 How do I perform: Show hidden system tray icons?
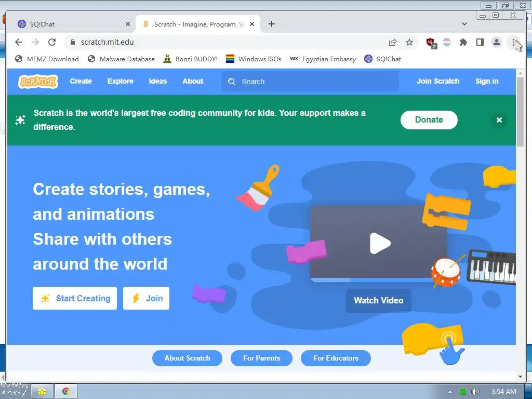pyautogui.click(x=450, y=392)
